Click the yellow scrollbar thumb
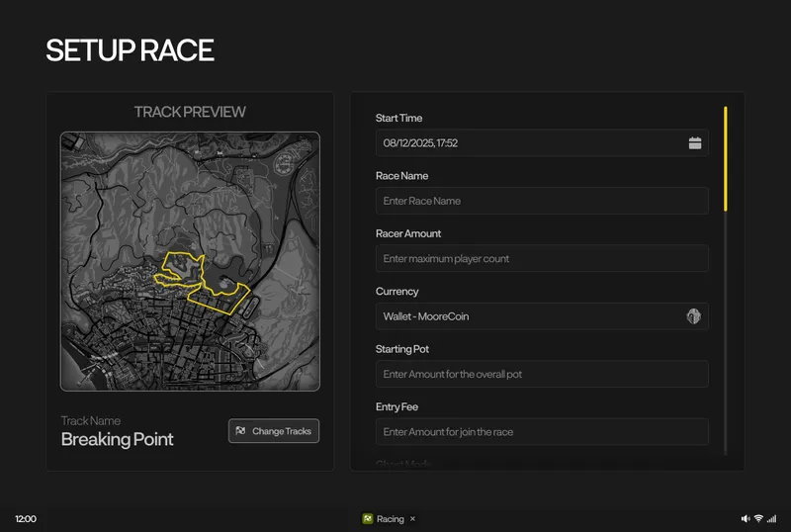This screenshot has width=791, height=532. click(726, 158)
